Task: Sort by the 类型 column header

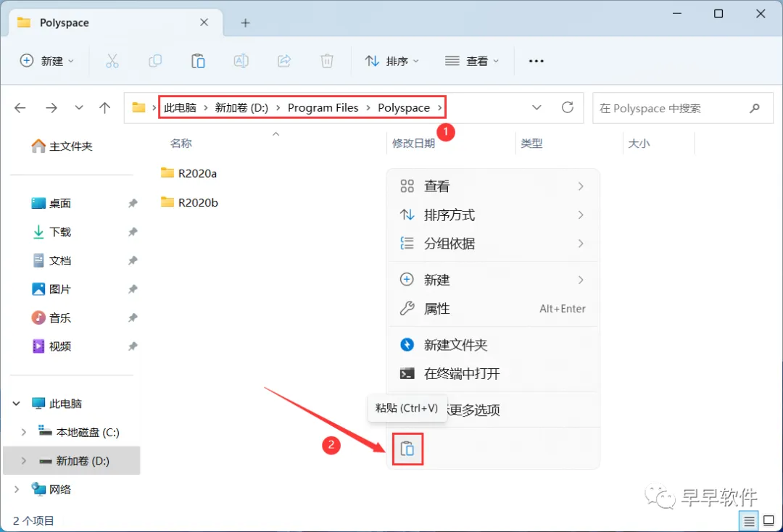Action: point(532,144)
